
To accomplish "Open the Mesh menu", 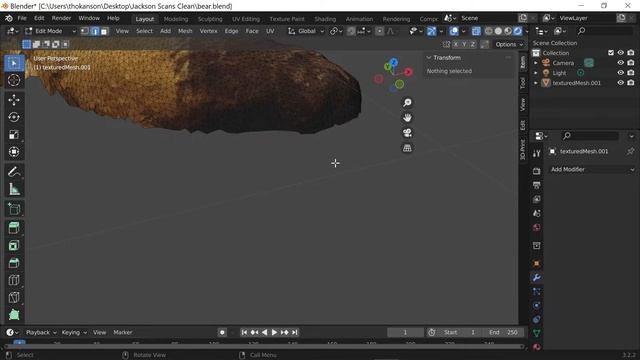I will pos(185,31).
